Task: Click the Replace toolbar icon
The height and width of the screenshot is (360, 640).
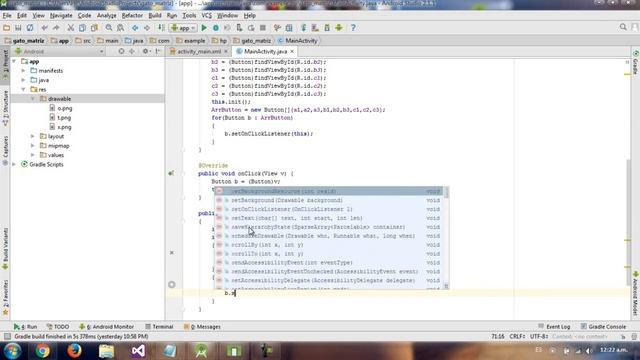Action: click(x=120, y=28)
